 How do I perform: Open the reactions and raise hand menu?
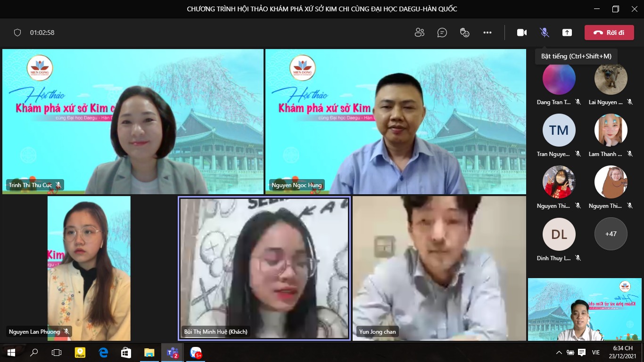point(465,32)
